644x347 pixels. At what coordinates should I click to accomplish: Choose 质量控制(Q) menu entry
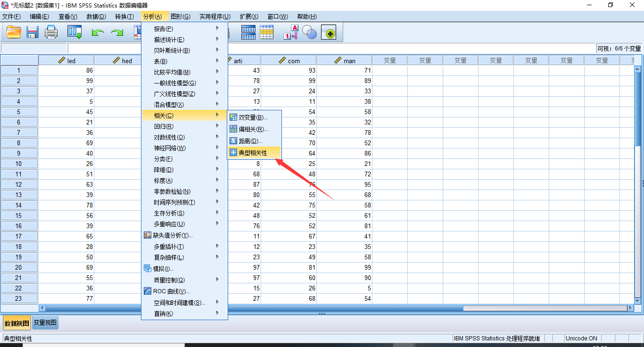(x=184, y=280)
